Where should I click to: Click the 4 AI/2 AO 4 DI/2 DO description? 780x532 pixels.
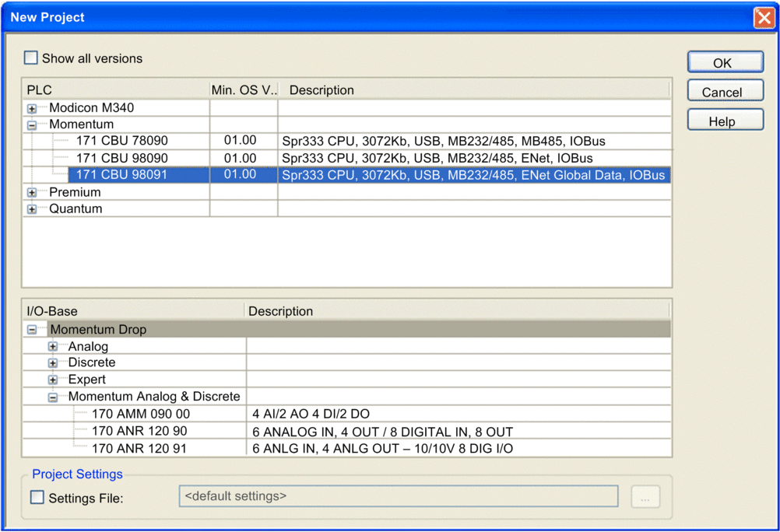(311, 414)
